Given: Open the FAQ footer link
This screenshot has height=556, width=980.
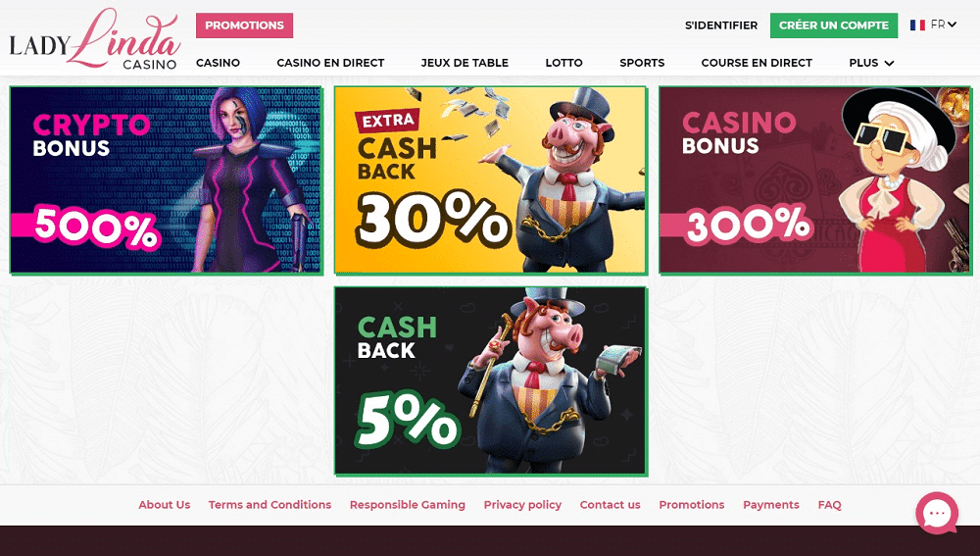Looking at the screenshot, I should pos(829,505).
